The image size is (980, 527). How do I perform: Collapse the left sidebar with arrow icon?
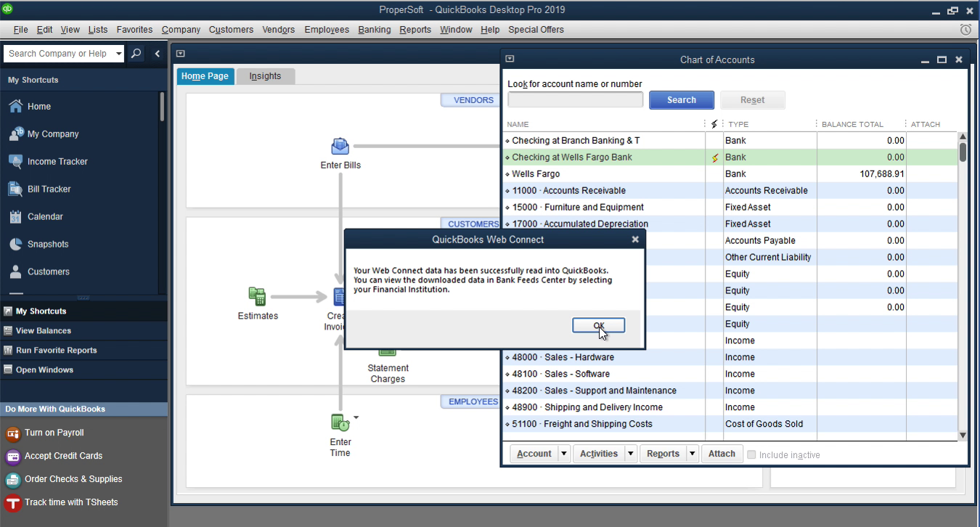click(158, 54)
